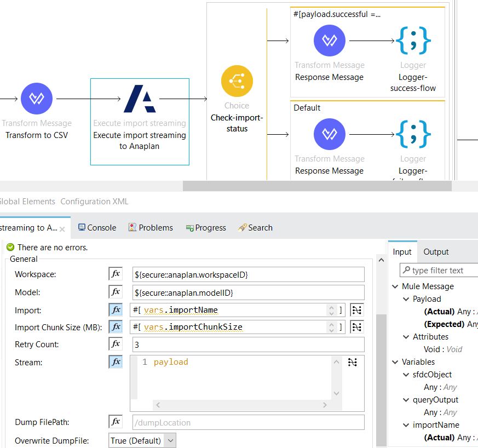Click the green no-errors status icon
478x448 pixels.
pyautogui.click(x=10, y=248)
